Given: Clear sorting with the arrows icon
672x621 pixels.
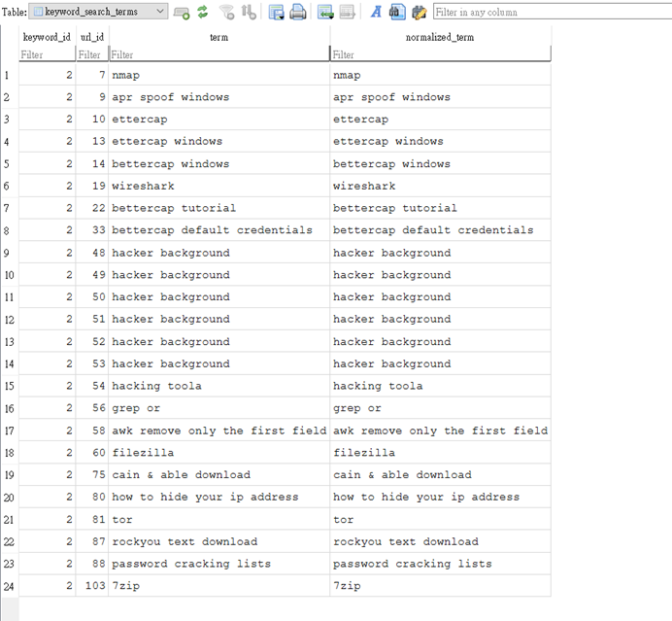Looking at the screenshot, I should [x=249, y=12].
